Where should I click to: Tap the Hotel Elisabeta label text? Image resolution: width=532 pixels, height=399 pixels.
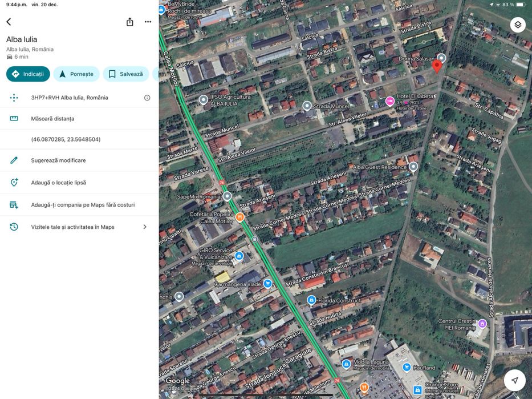click(415, 96)
